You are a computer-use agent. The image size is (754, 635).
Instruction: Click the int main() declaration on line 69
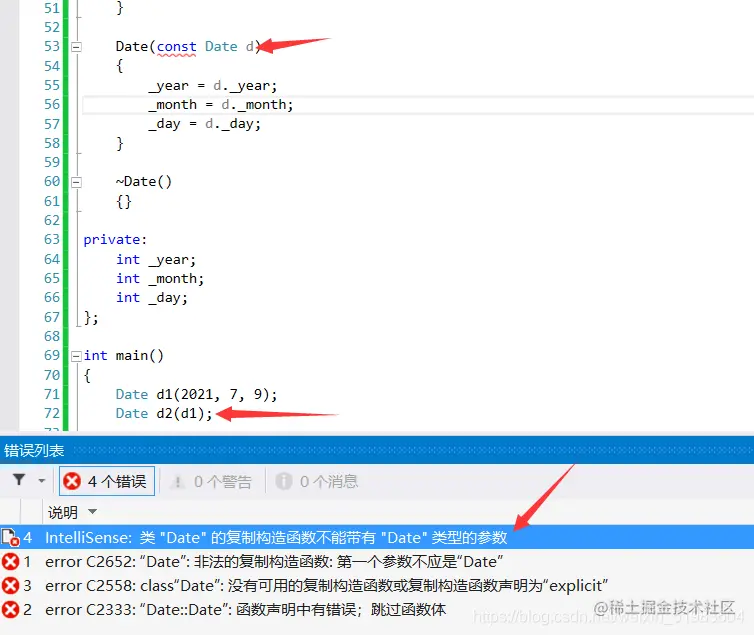click(x=124, y=356)
